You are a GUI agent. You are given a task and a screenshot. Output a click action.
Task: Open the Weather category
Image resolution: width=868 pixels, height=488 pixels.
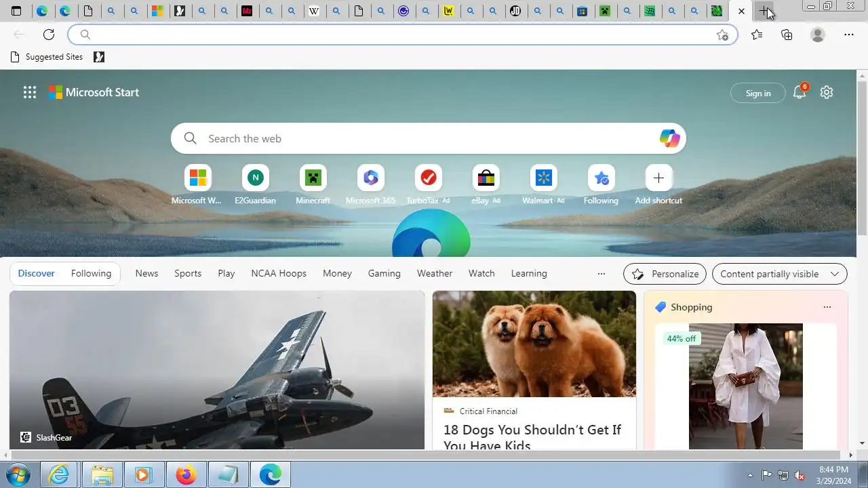pos(435,274)
